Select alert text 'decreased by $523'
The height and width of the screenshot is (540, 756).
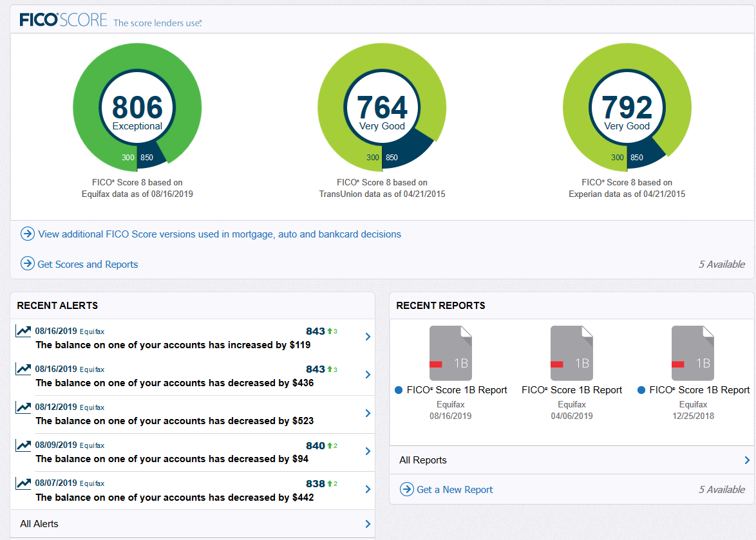click(270, 421)
